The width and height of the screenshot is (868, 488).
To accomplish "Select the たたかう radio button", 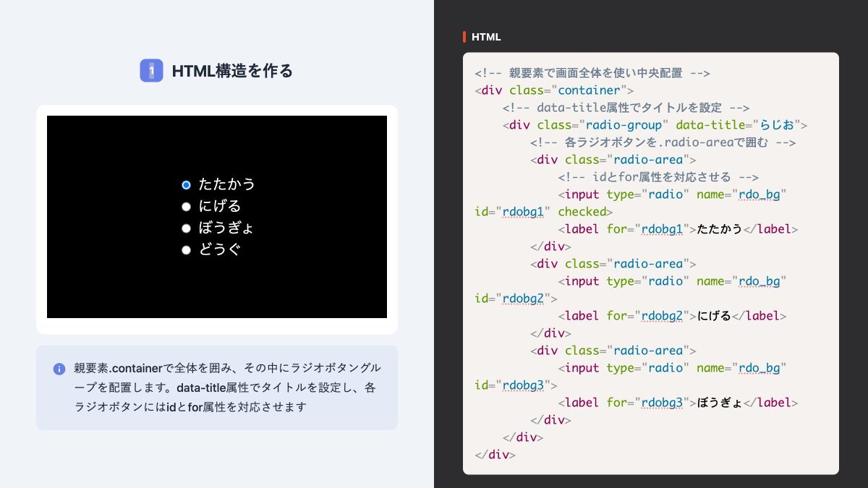I will click(x=186, y=185).
